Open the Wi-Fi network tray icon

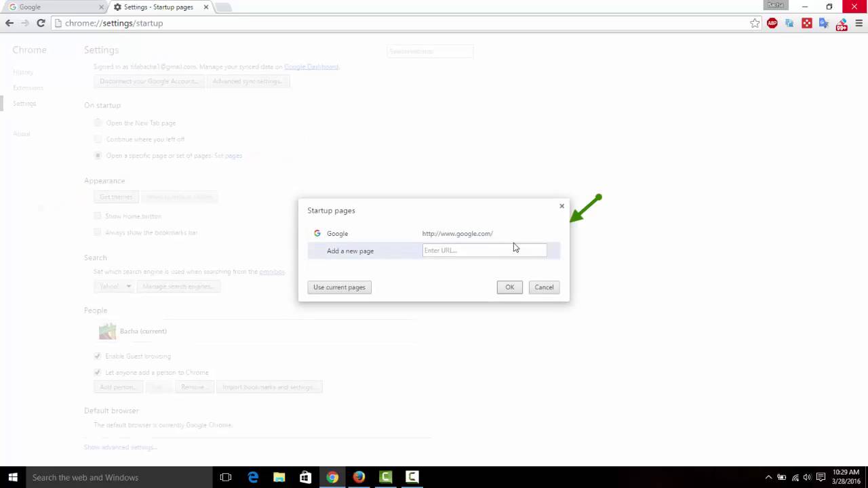(x=795, y=477)
